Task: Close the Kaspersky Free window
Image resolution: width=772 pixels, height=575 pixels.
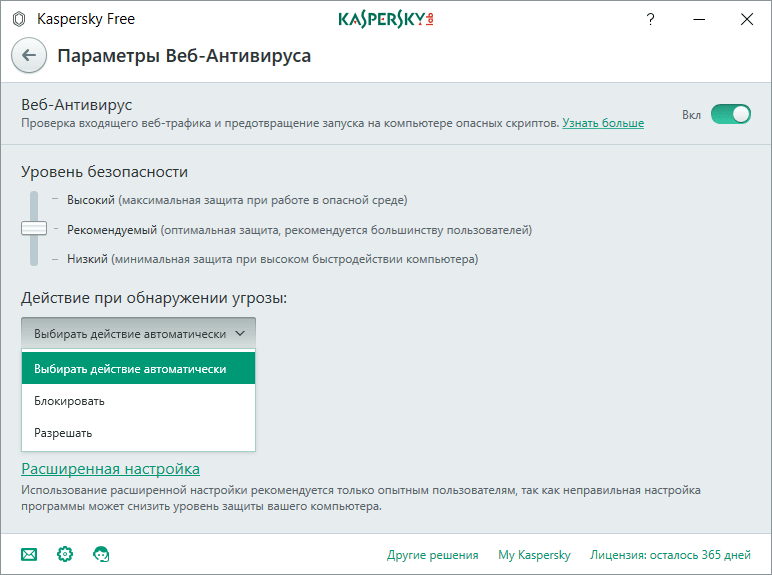Action: coord(747,19)
